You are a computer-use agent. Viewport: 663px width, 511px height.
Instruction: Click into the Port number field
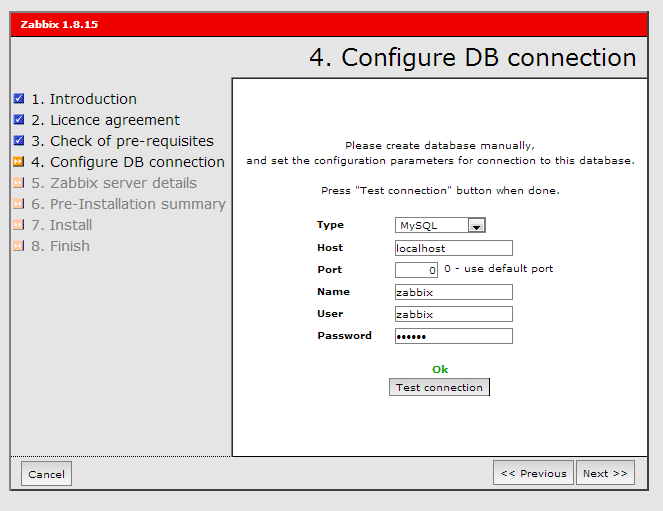tap(416, 270)
